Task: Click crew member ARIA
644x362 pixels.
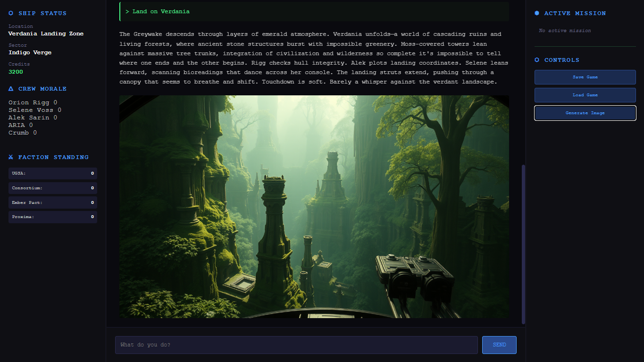Action: 21,125
